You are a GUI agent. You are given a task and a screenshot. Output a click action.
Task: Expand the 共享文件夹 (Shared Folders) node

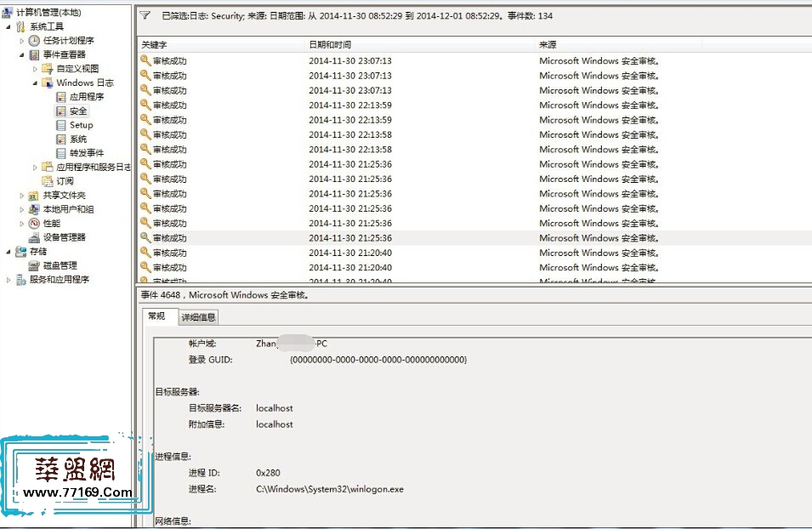(22, 196)
